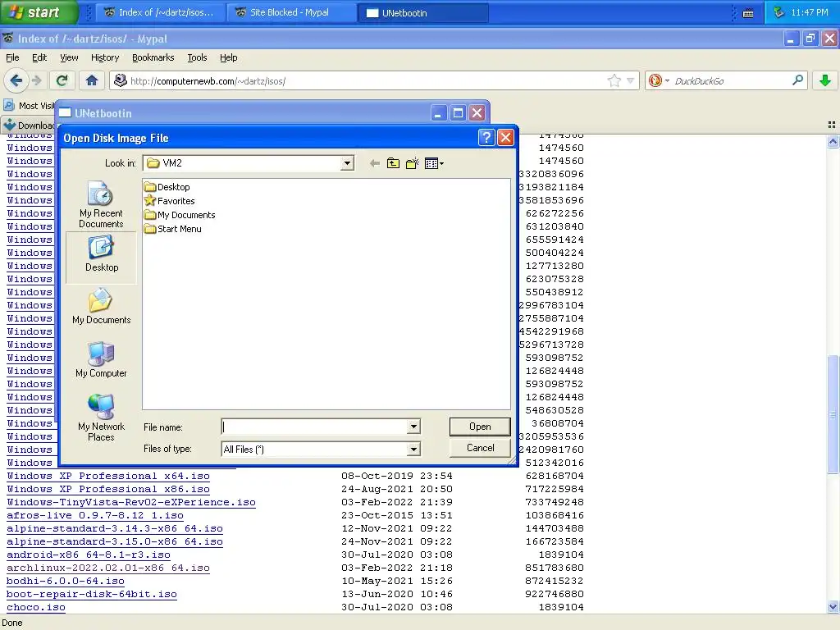Click the browser page vertical scrollbar thumb
The height and width of the screenshot is (630, 840).
pyautogui.click(x=833, y=413)
